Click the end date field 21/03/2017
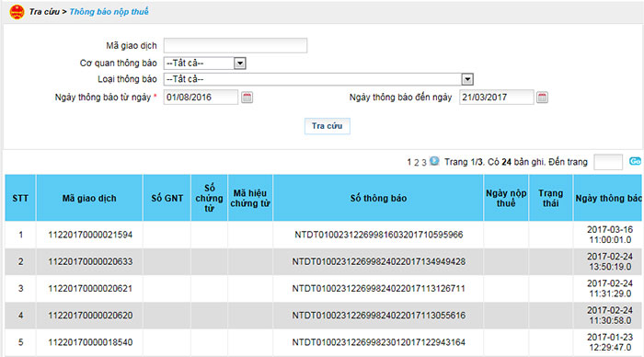644x357 pixels. coord(497,98)
